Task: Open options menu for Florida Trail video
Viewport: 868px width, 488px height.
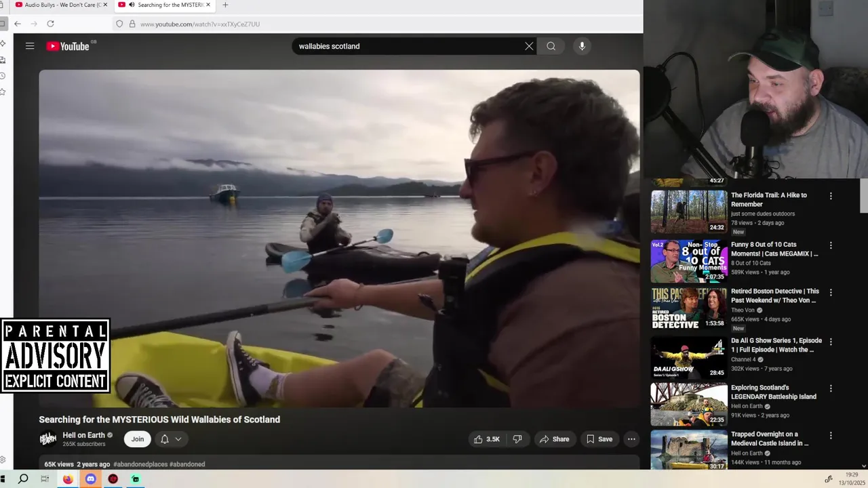Action: pos(831,196)
